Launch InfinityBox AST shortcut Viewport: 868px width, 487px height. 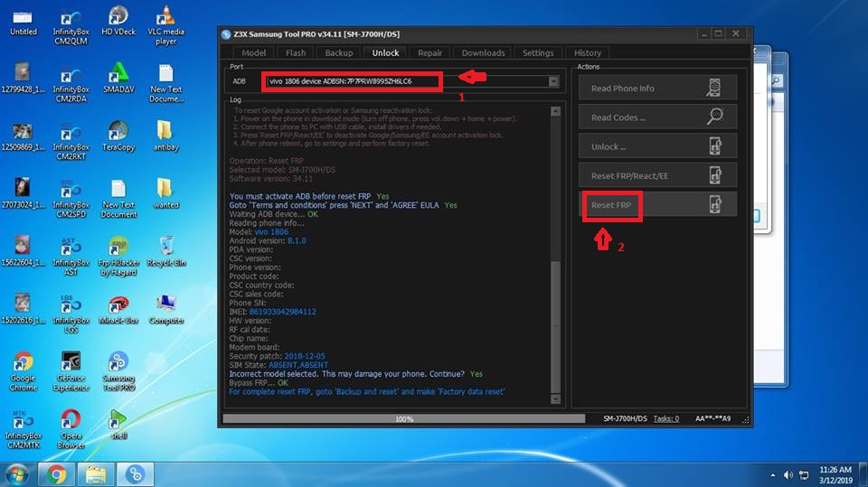71,258
